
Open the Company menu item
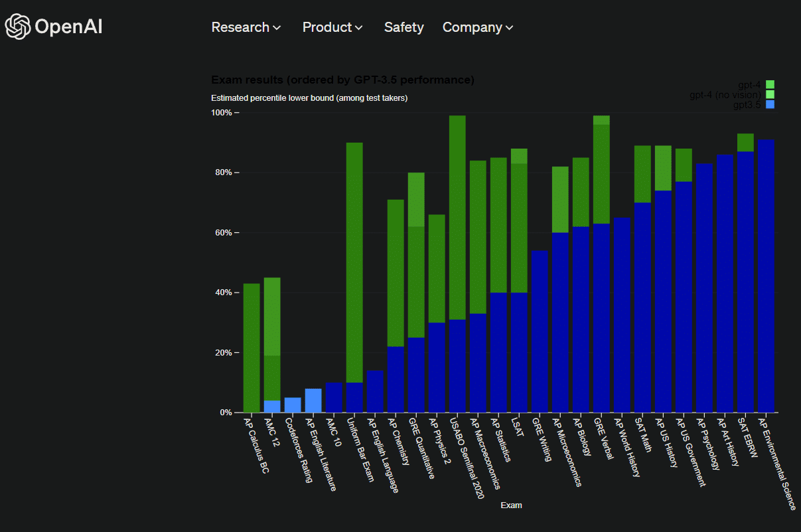473,27
